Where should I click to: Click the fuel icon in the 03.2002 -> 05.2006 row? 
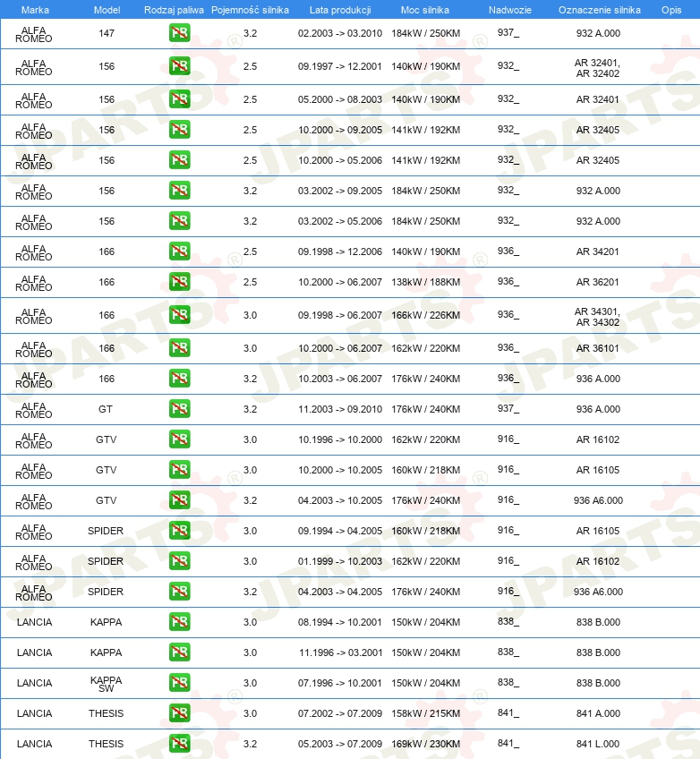pos(180,221)
